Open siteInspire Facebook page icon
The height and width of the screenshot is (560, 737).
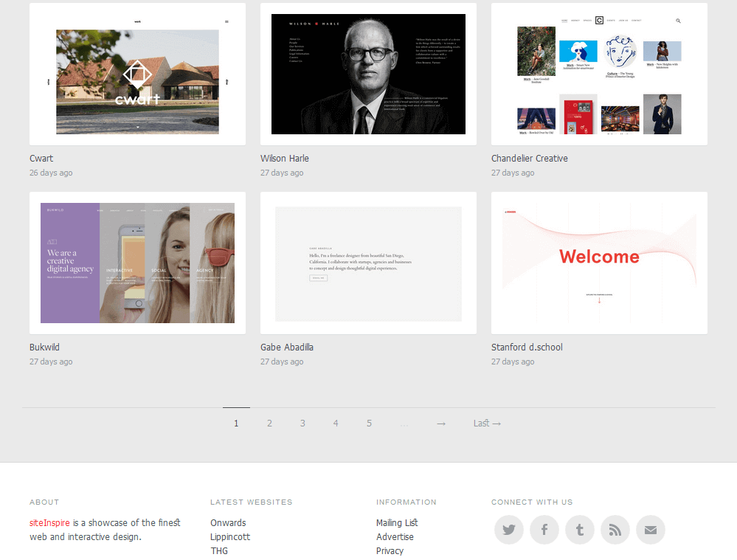544,530
